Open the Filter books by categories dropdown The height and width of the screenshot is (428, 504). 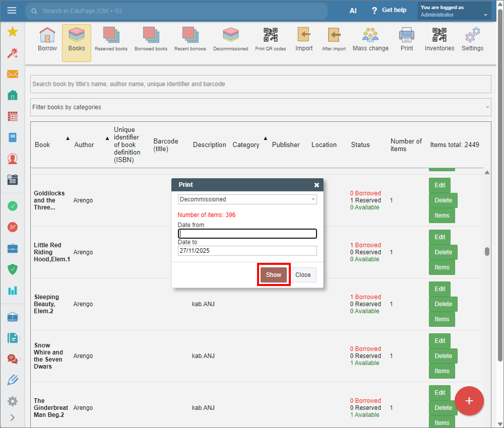tap(261, 107)
